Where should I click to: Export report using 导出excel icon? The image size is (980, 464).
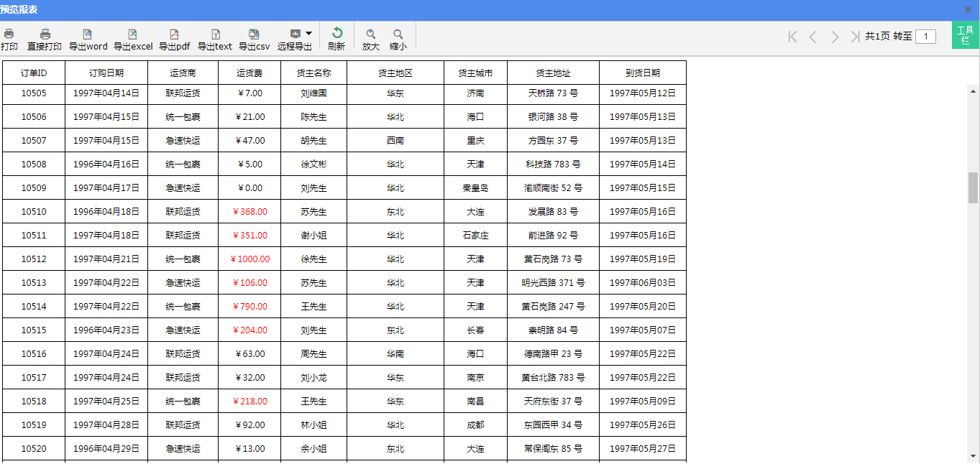pyautogui.click(x=132, y=34)
